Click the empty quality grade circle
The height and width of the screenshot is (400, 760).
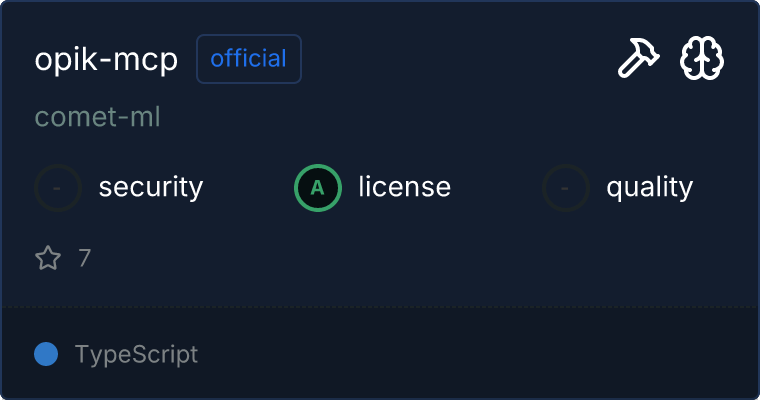click(566, 187)
